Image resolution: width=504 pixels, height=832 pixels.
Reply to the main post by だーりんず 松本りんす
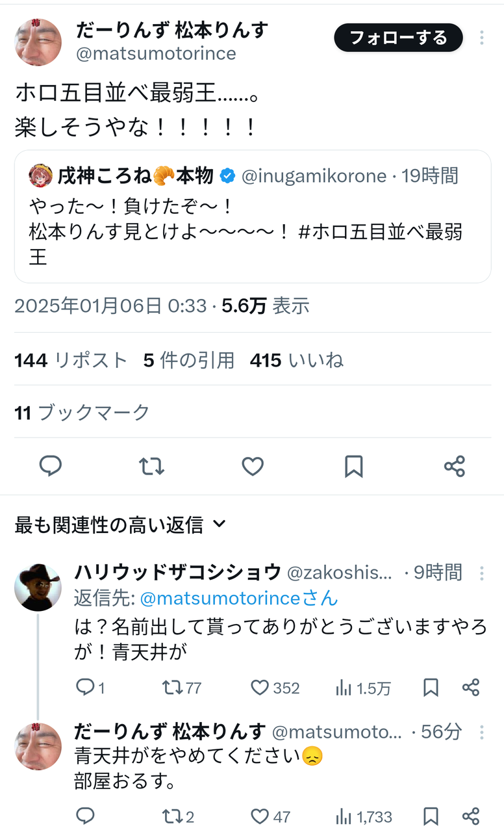point(50,466)
